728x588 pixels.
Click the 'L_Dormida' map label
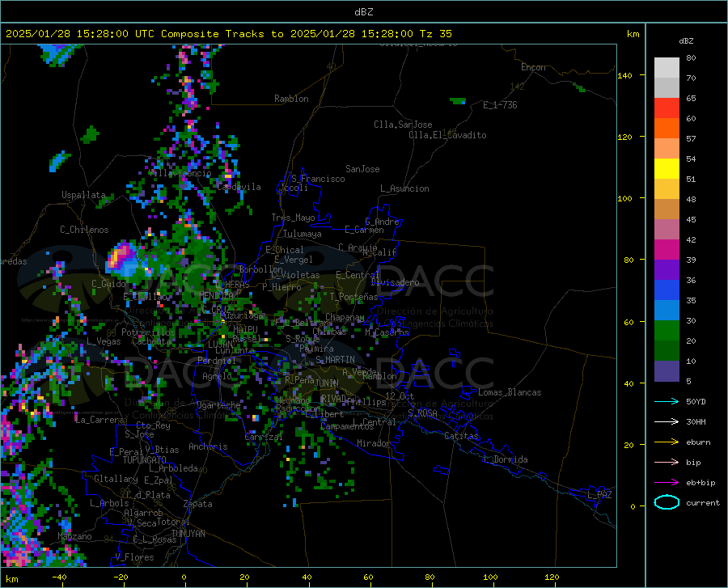[x=506, y=459]
